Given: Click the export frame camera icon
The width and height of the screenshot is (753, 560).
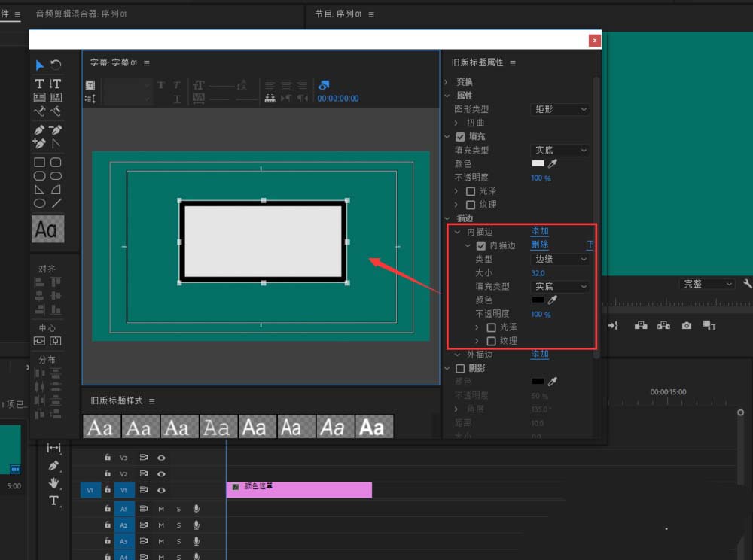Looking at the screenshot, I should (687, 325).
